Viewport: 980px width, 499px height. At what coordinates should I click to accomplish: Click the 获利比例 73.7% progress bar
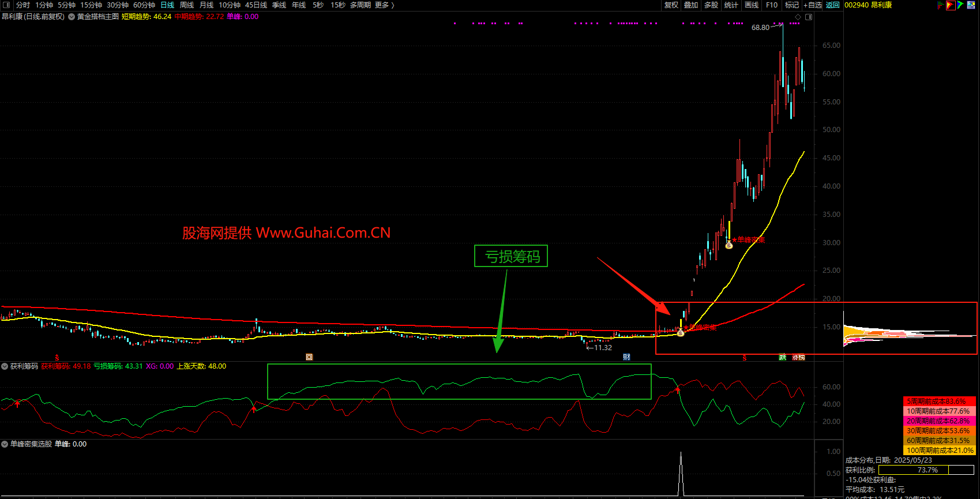pyautogui.click(x=926, y=470)
